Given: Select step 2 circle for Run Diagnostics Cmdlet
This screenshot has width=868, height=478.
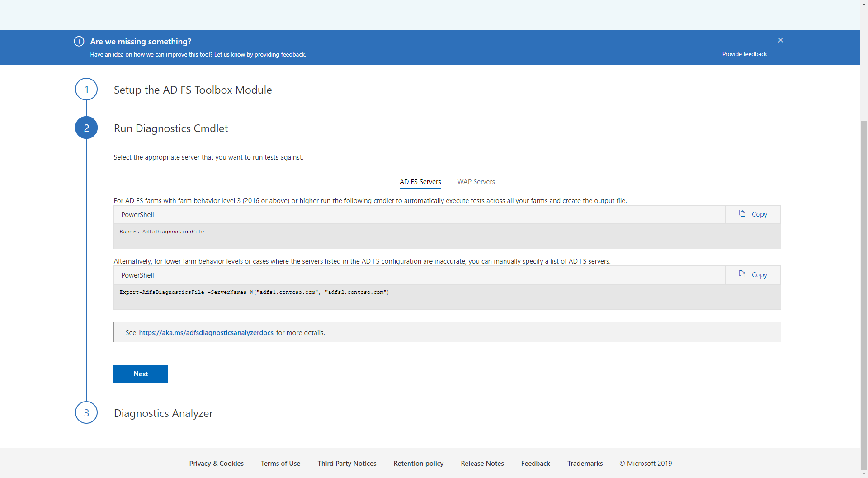Looking at the screenshot, I should (86, 128).
